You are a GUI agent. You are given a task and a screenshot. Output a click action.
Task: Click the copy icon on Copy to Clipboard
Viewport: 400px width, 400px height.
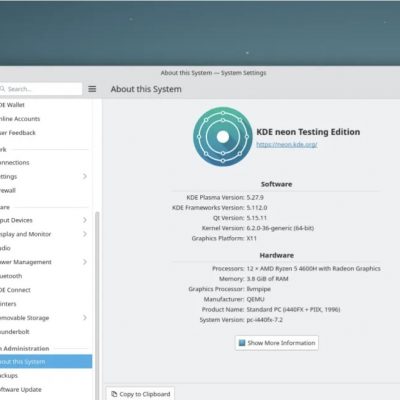tap(114, 394)
